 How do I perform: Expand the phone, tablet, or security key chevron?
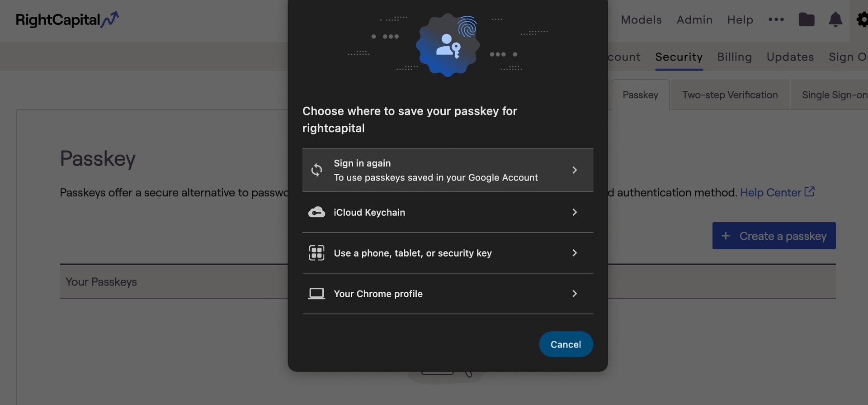coord(575,253)
